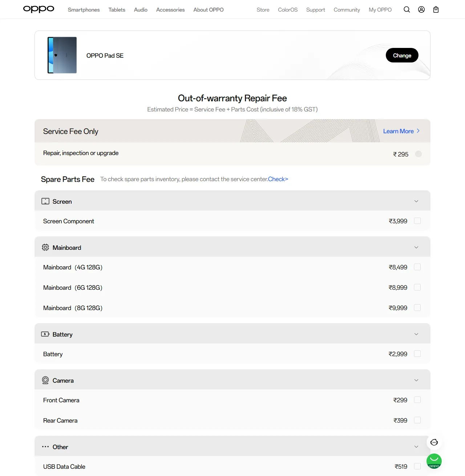This screenshot has width=465, height=476.
Task: Select the ₹8,499 mainboard price
Action: (398, 267)
